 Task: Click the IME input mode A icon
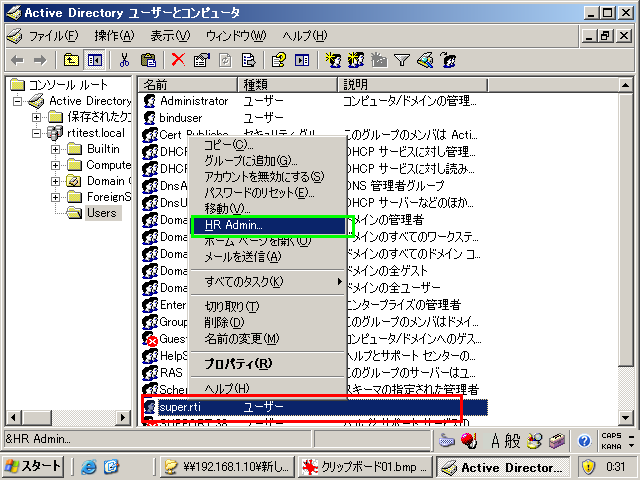pos(495,441)
